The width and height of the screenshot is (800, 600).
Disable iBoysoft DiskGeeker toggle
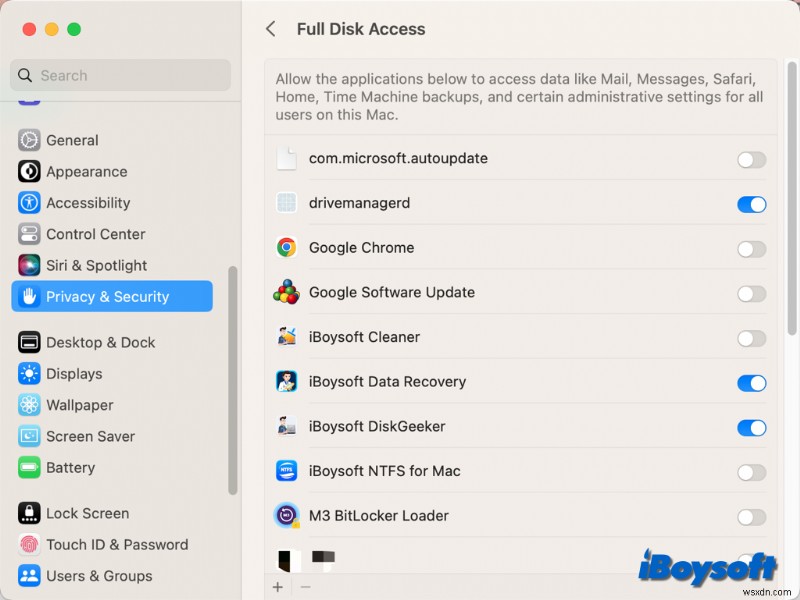coord(752,428)
